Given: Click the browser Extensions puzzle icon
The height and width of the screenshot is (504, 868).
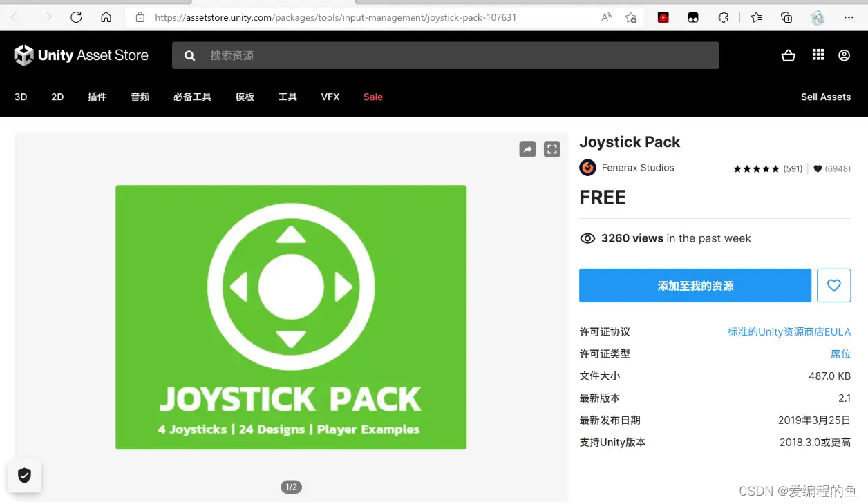Looking at the screenshot, I should tap(723, 17).
